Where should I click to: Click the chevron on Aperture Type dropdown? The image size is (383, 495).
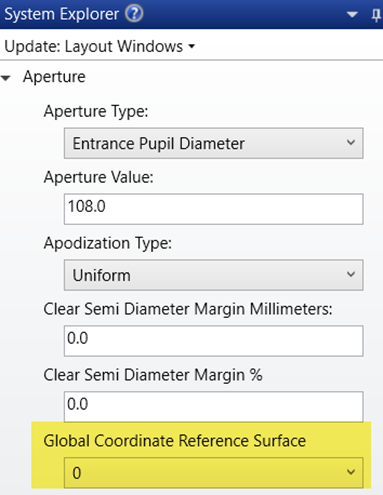[351, 143]
